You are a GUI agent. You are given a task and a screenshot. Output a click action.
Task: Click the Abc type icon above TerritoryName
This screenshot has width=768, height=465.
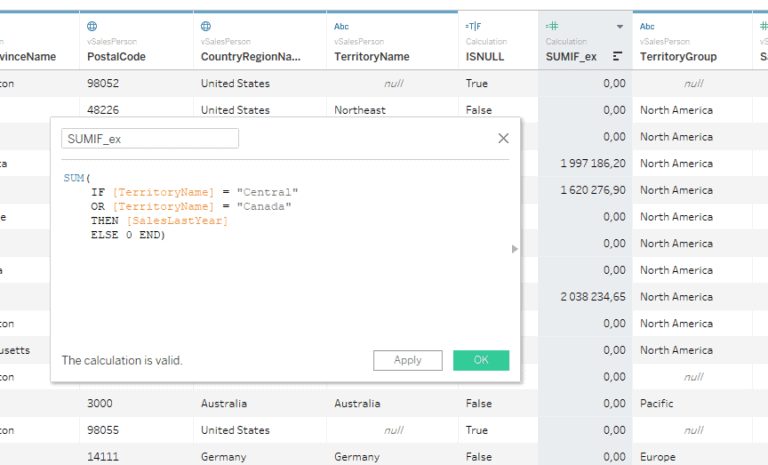point(341,26)
